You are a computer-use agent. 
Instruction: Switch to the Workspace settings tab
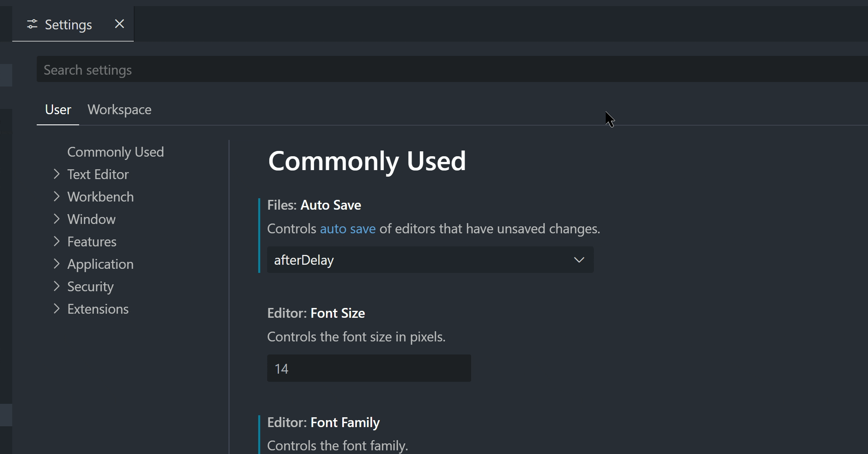119,109
